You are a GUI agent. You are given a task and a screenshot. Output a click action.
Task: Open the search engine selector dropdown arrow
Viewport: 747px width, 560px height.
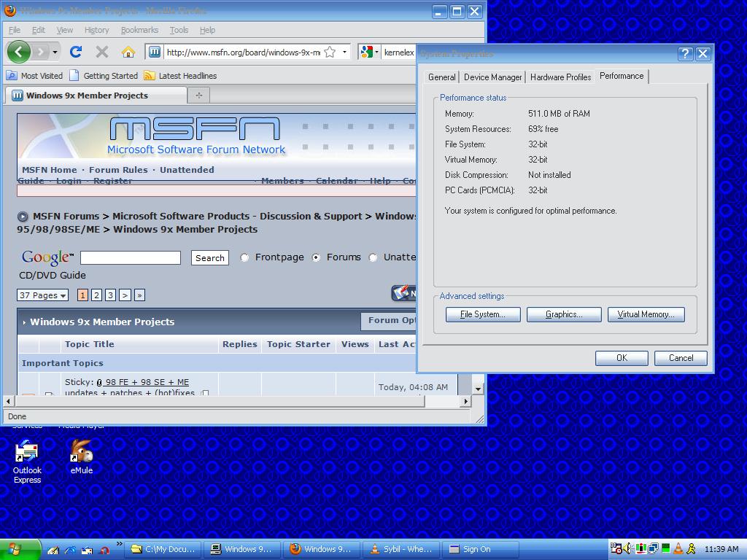(x=377, y=52)
